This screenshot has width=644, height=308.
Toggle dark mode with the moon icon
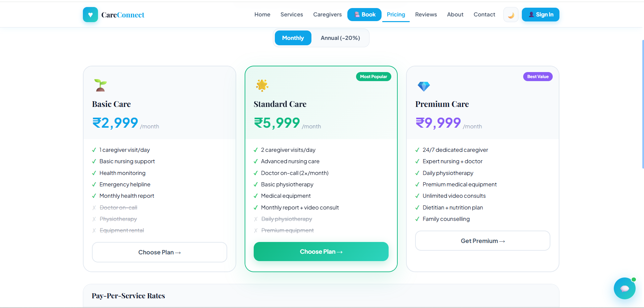(x=511, y=15)
